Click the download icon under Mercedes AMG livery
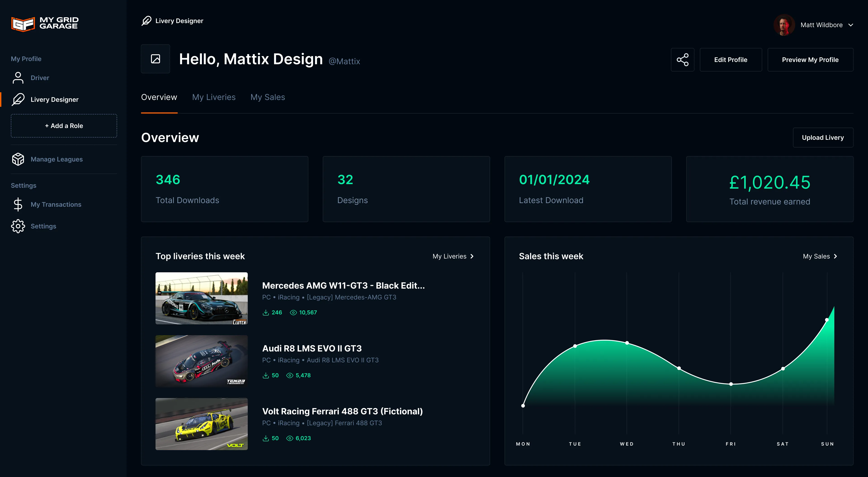The image size is (868, 477). coord(266,312)
